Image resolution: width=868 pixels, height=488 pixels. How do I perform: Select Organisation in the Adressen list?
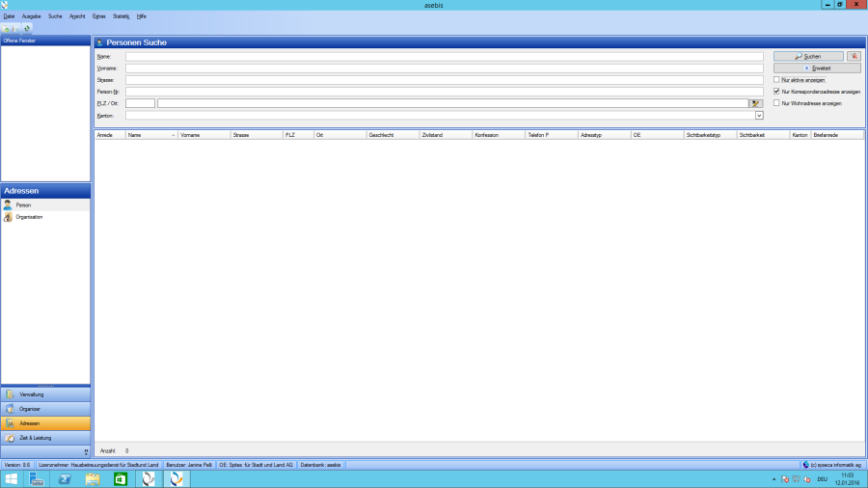point(45,217)
